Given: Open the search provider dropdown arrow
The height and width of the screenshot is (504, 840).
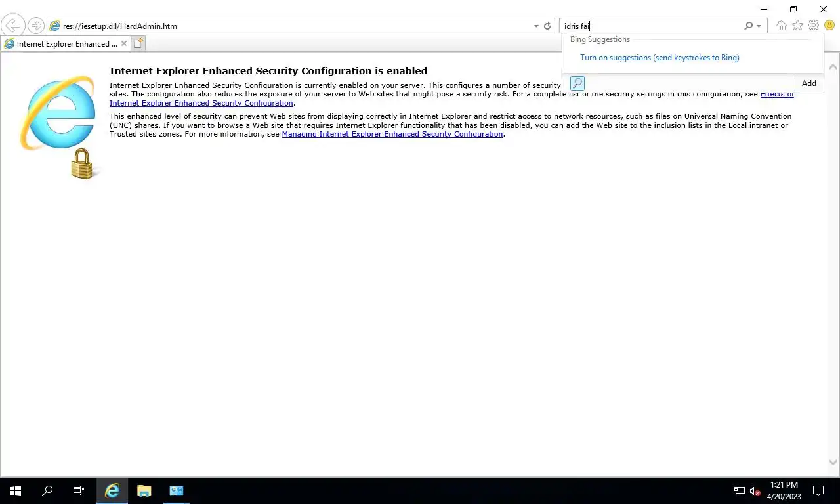Looking at the screenshot, I should (x=759, y=26).
